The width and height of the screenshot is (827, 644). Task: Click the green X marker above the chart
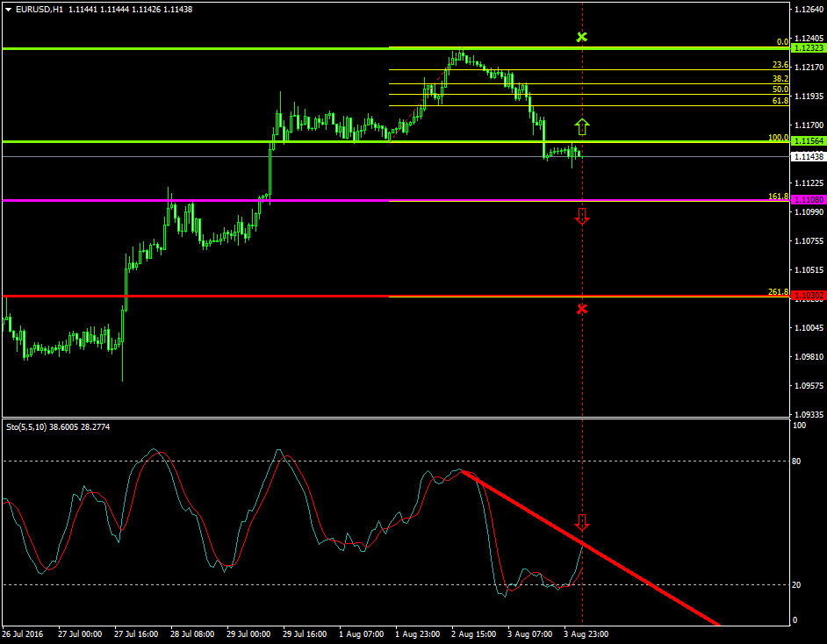click(581, 37)
